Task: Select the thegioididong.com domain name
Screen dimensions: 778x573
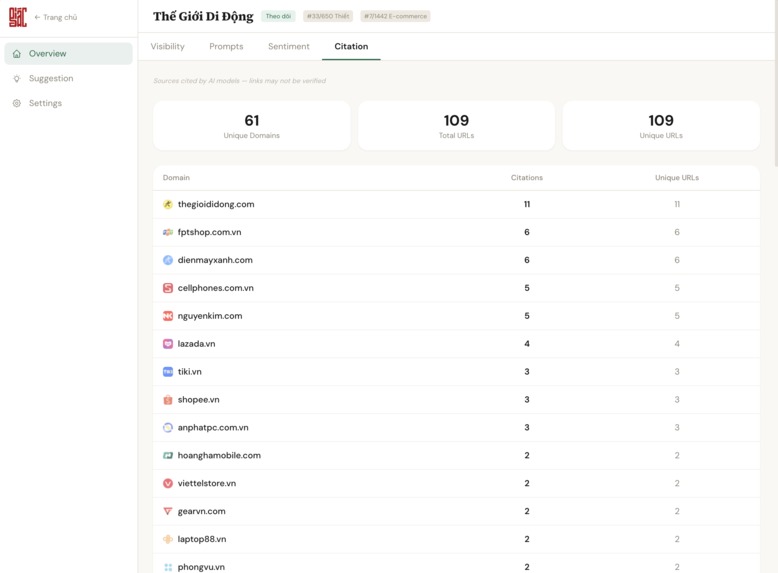Action: (216, 204)
